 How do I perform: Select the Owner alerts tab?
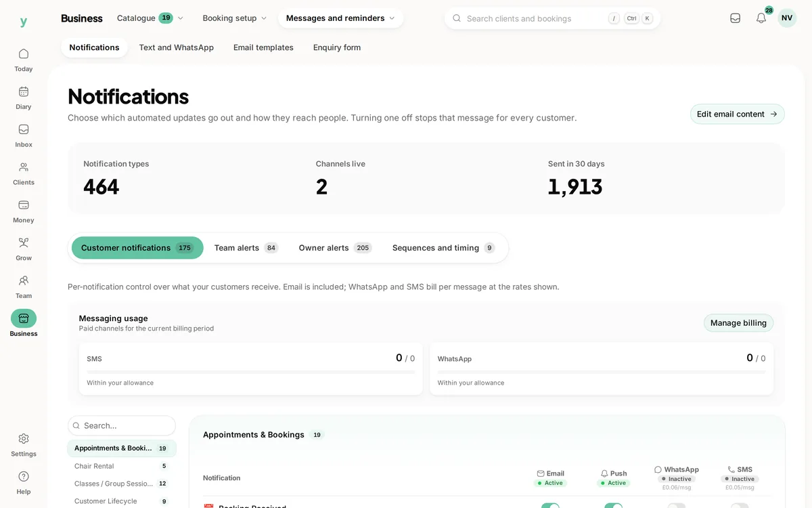pos(335,248)
